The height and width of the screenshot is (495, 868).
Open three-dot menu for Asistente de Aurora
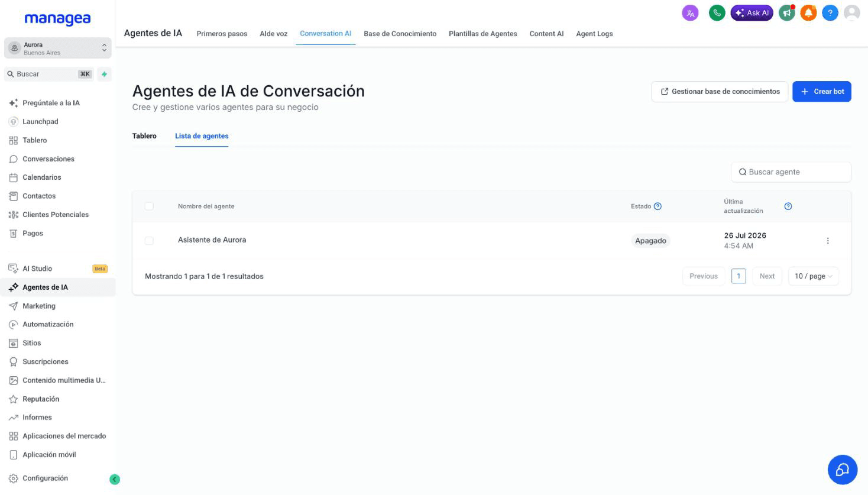(828, 241)
